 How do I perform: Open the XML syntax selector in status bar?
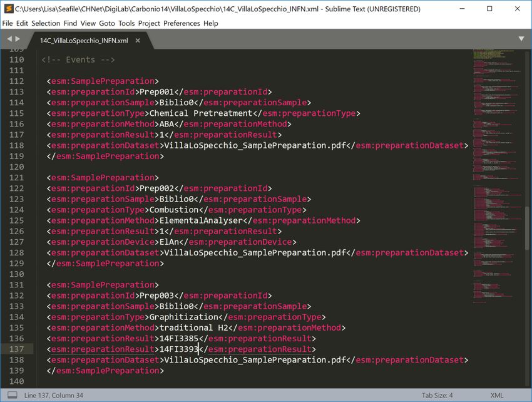[x=496, y=396]
